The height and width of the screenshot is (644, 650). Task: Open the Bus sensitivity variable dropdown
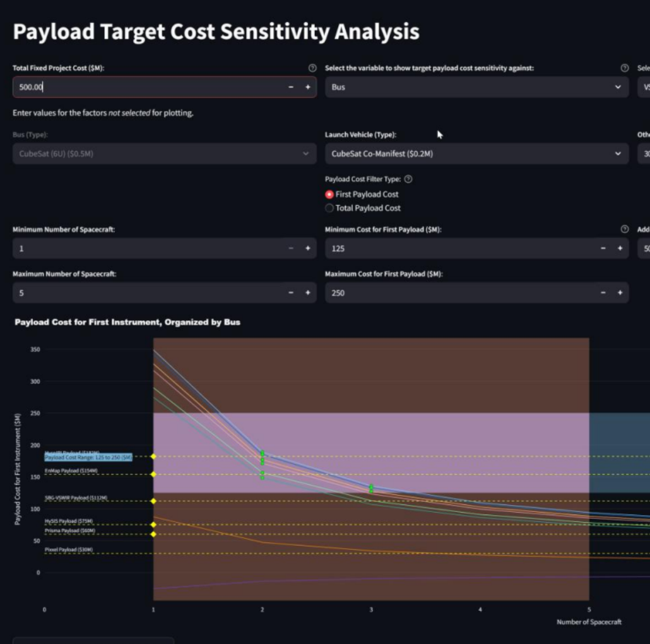(476, 87)
